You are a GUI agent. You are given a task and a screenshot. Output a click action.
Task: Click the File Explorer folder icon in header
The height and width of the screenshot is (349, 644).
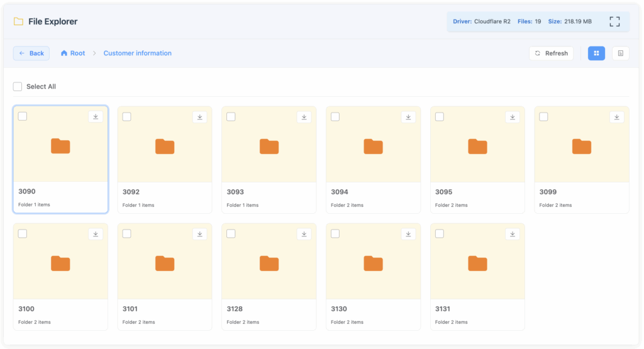(18, 21)
